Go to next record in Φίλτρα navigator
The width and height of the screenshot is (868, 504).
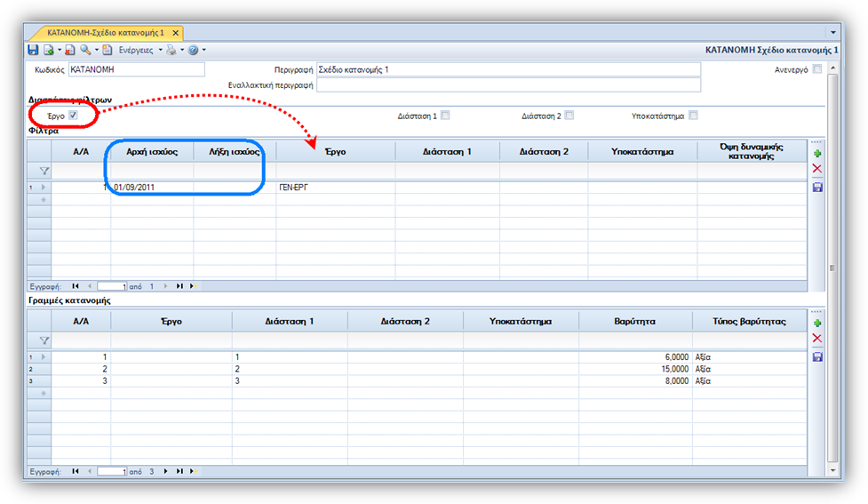click(165, 286)
